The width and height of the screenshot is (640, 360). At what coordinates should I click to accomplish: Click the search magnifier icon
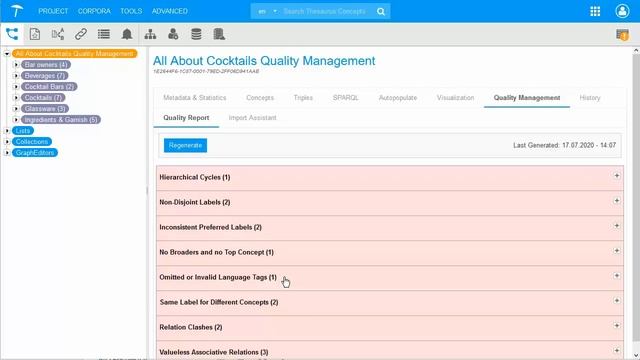tap(381, 11)
